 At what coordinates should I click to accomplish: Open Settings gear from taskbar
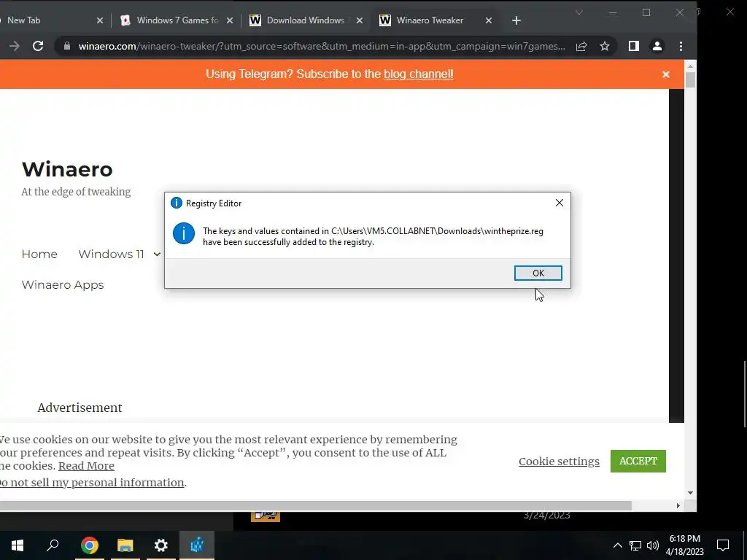161,545
